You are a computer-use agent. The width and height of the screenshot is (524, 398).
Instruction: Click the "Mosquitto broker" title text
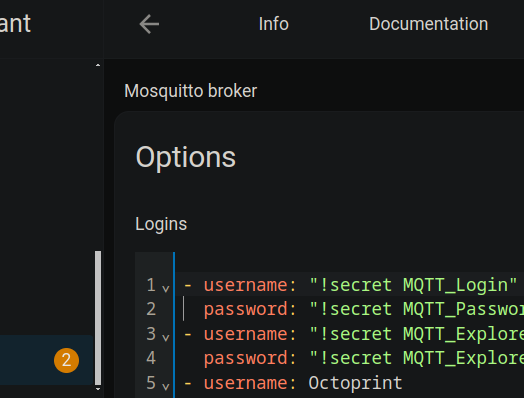190,91
